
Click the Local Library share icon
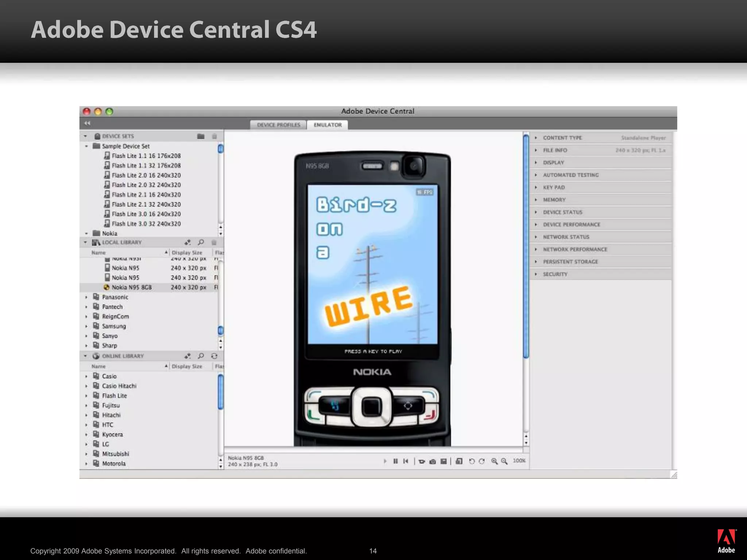[x=187, y=242]
